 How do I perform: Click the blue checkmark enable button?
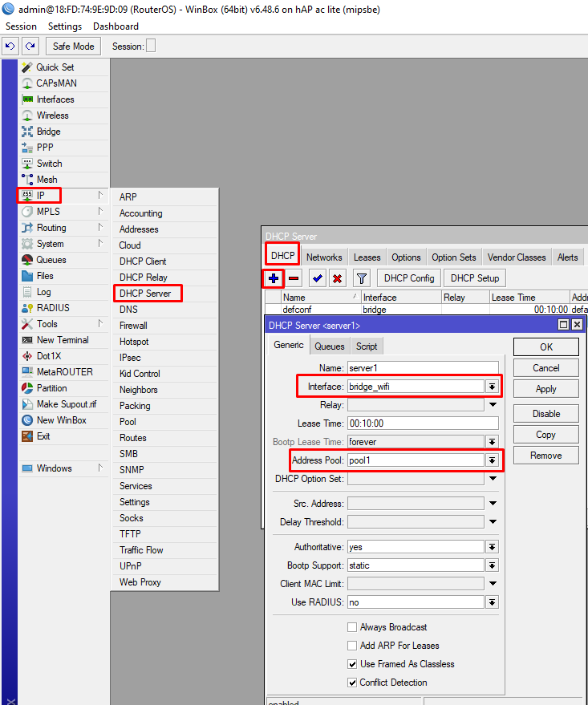318,279
